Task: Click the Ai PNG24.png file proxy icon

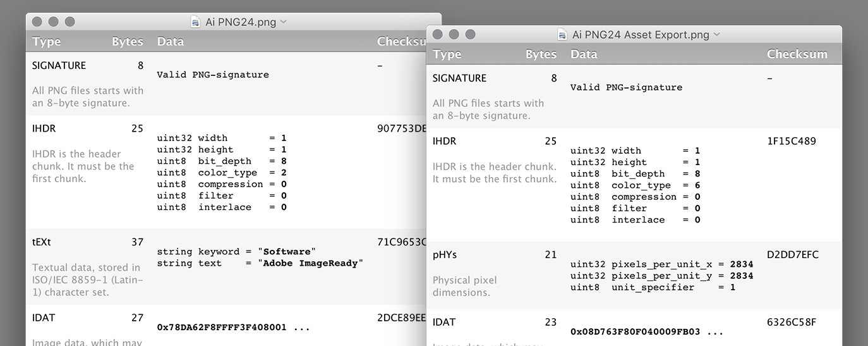Action: click(x=196, y=22)
